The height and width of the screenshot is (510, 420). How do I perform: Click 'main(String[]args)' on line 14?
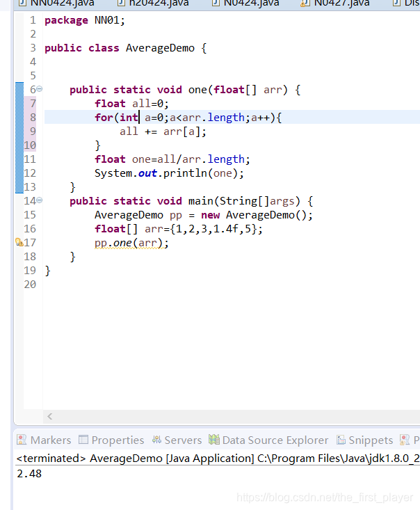244,201
